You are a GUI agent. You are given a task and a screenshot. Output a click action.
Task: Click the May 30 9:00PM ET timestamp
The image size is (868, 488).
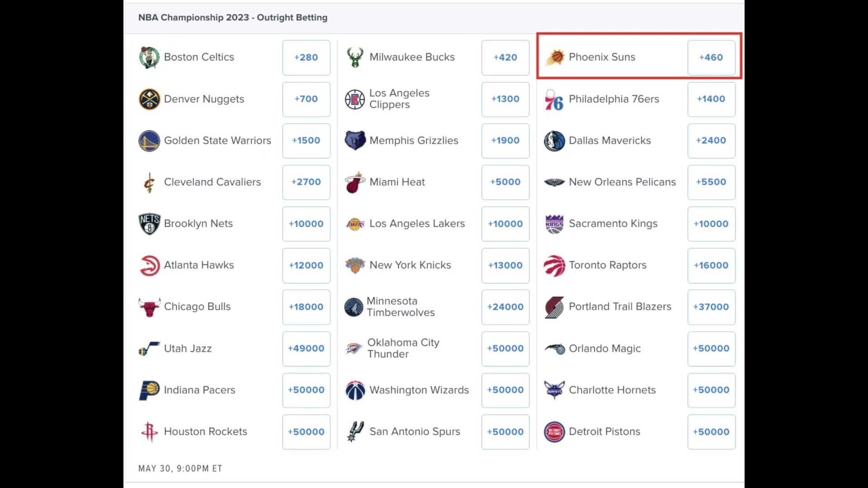tap(180, 468)
